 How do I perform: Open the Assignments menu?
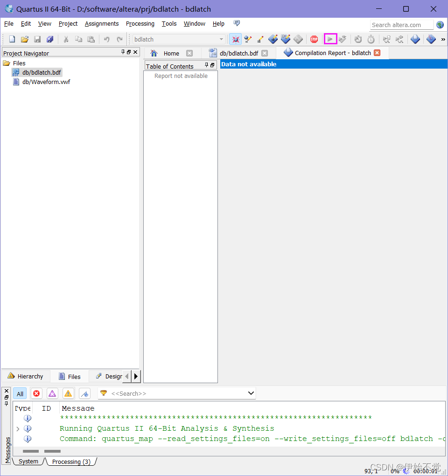click(102, 24)
